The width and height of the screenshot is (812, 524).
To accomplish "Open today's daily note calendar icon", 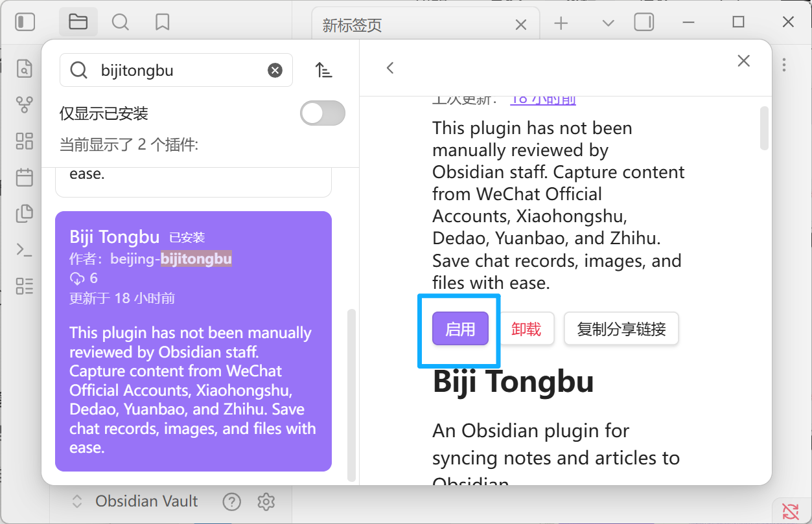I will click(24, 177).
